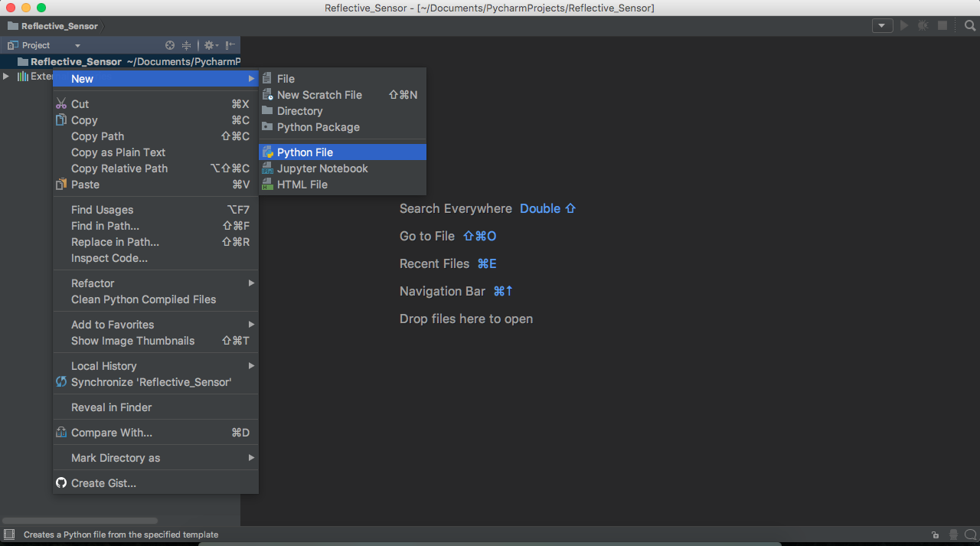The image size is (980, 546).
Task: Click the Python Package folder icon
Action: click(x=267, y=127)
